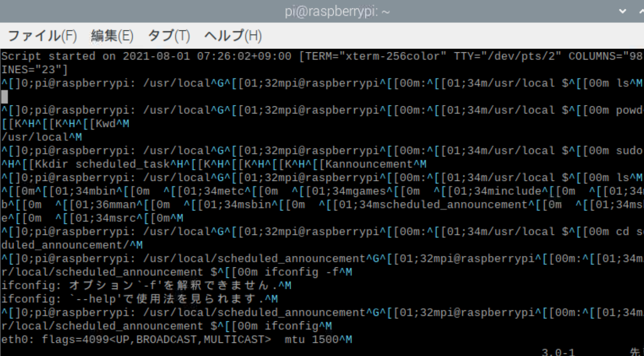Minimize the terminal with the title bar chevron
The width and height of the screenshot is (644, 356).
pos(623,11)
